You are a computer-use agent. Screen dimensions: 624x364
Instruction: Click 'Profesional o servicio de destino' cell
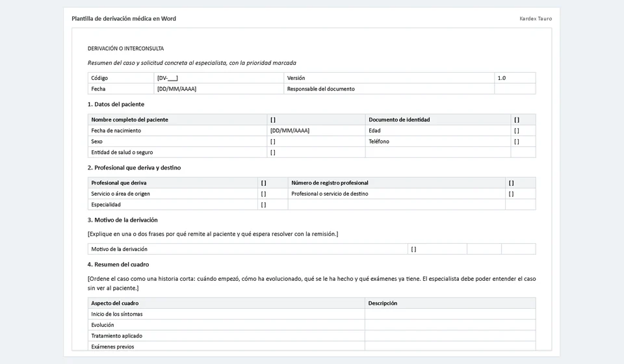tap(396, 194)
